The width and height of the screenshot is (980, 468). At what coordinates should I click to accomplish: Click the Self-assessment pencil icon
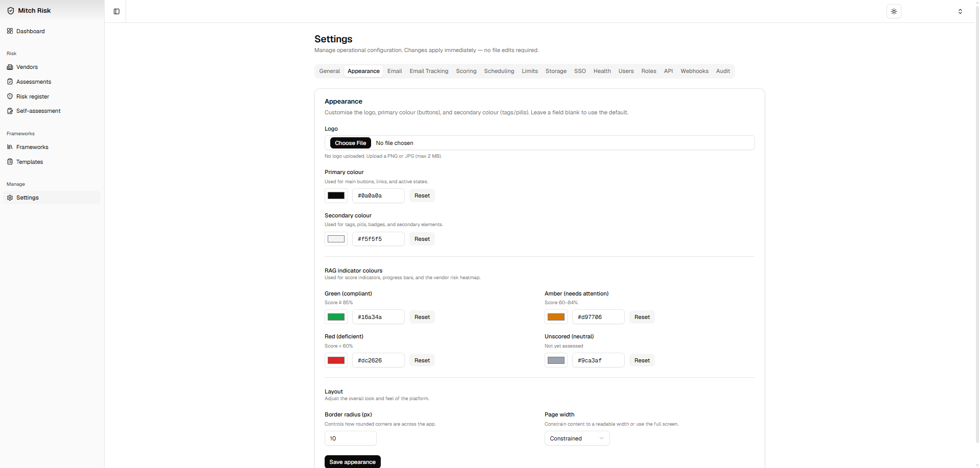[10, 111]
